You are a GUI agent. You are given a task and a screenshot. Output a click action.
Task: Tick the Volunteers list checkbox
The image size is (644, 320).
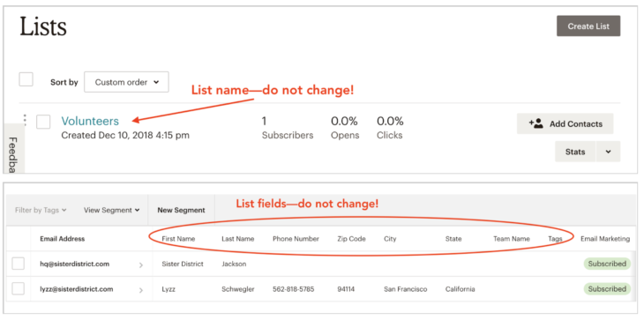(x=43, y=122)
